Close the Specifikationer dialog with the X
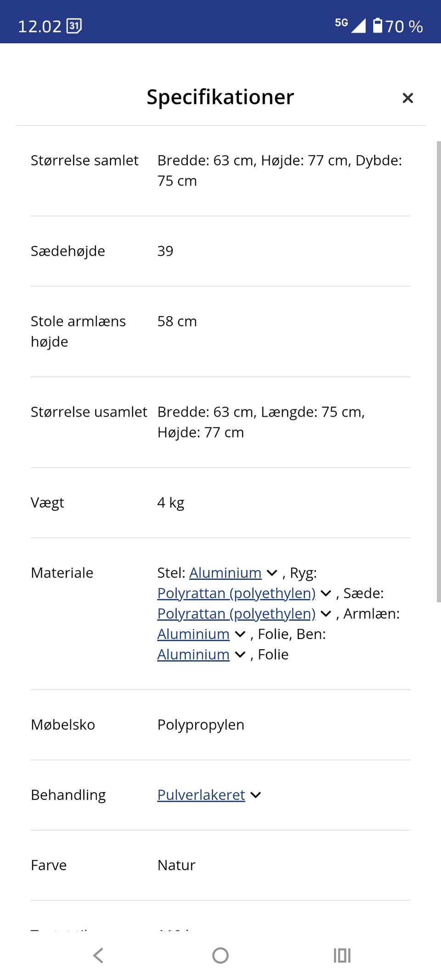This screenshot has width=441, height=980. pyautogui.click(x=407, y=98)
